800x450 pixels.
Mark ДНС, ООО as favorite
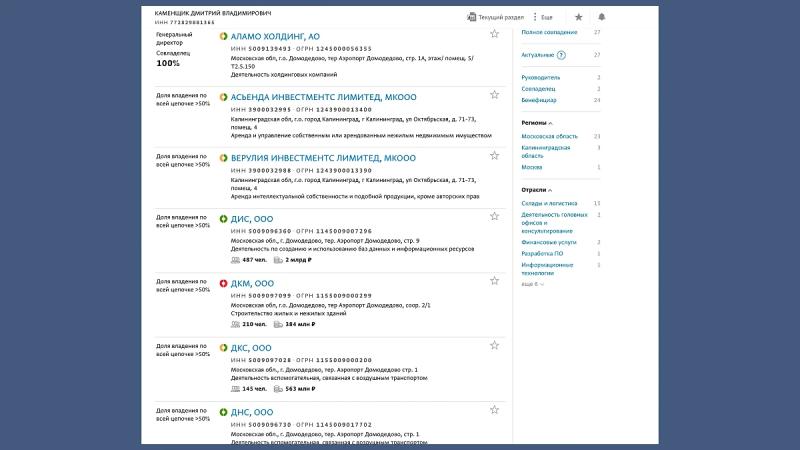tap(494, 410)
